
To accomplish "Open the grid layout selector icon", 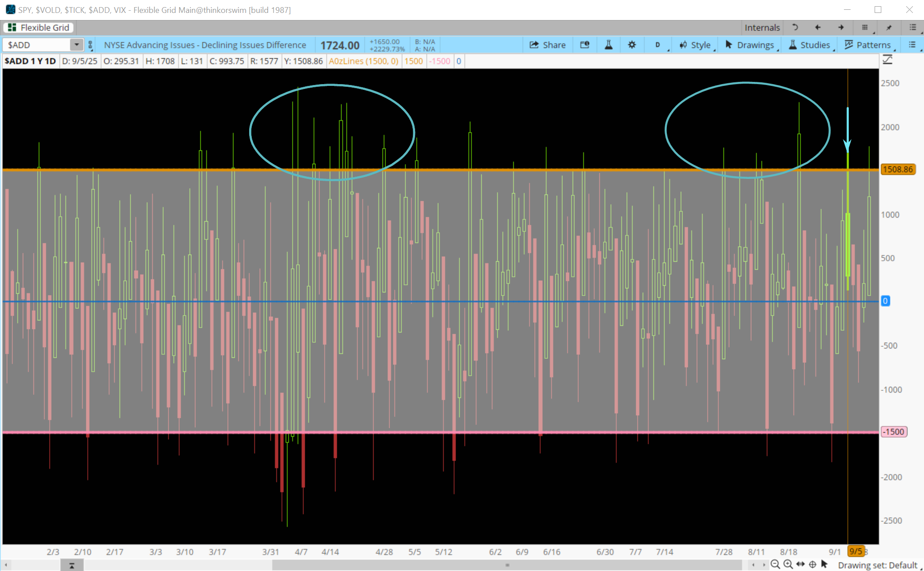I will click(865, 28).
